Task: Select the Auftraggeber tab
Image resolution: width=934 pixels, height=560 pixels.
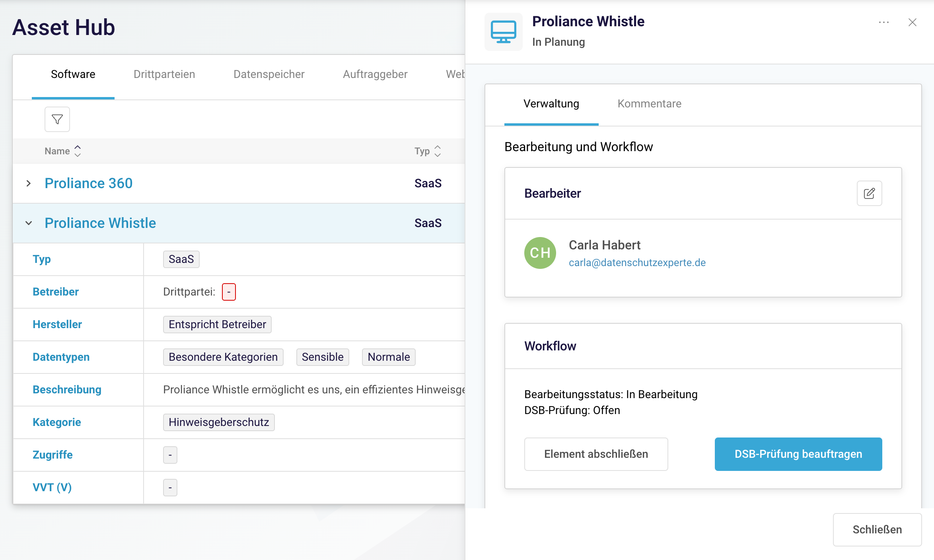Action: point(375,74)
